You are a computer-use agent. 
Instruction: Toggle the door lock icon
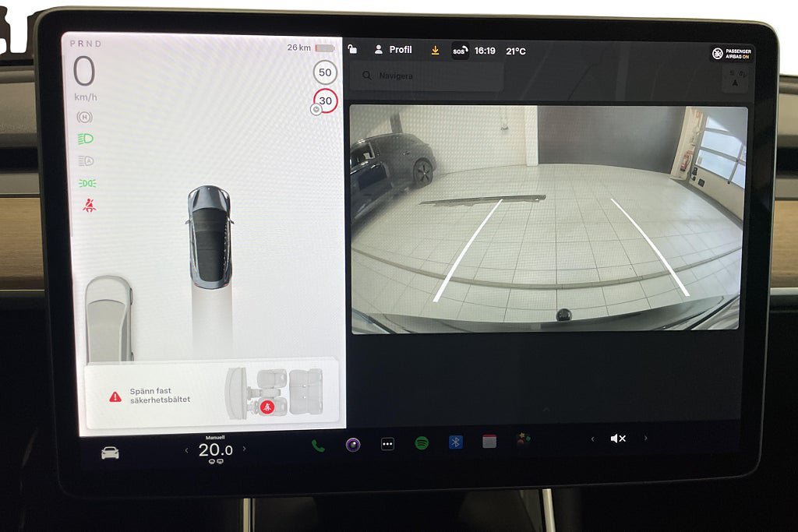[352, 49]
